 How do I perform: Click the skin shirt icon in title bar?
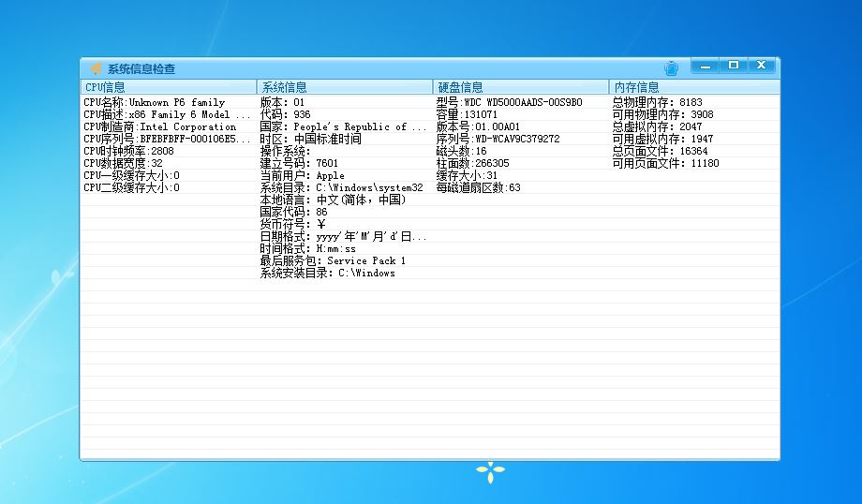tap(671, 68)
